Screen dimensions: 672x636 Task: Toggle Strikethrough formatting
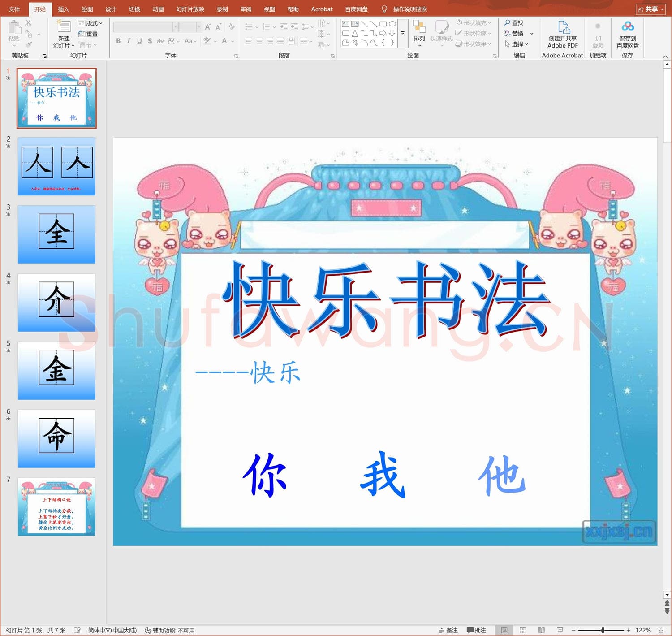[160, 41]
